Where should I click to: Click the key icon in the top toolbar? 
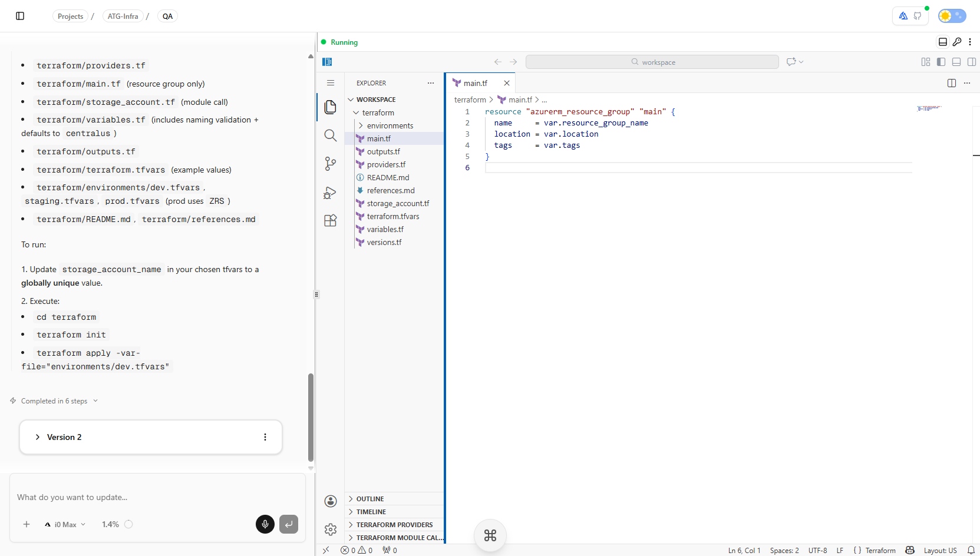point(956,42)
